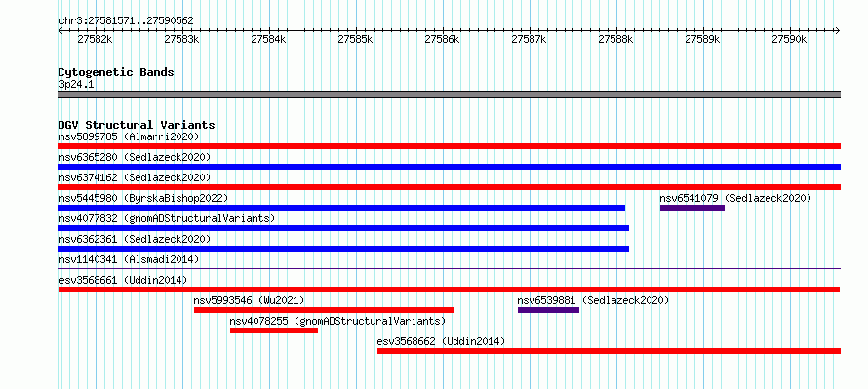Select the nsv6365280 (Sedlazeck2020) blue variant bar

click(449, 167)
